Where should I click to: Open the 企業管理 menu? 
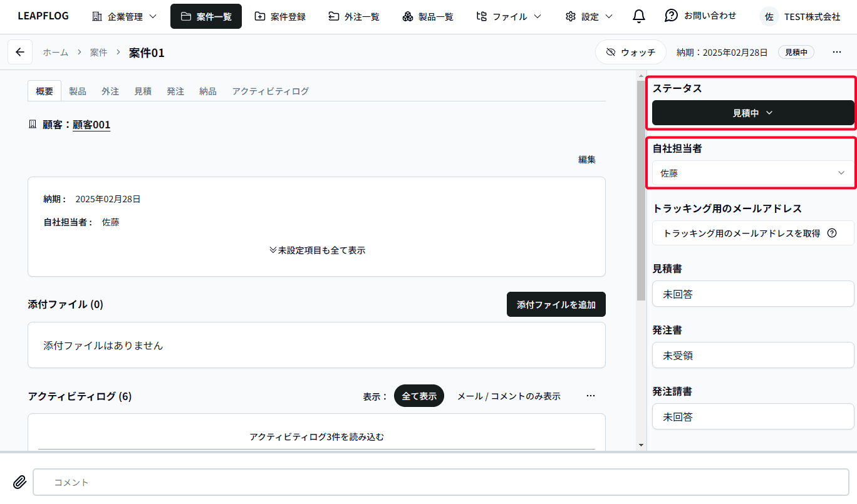tap(123, 16)
